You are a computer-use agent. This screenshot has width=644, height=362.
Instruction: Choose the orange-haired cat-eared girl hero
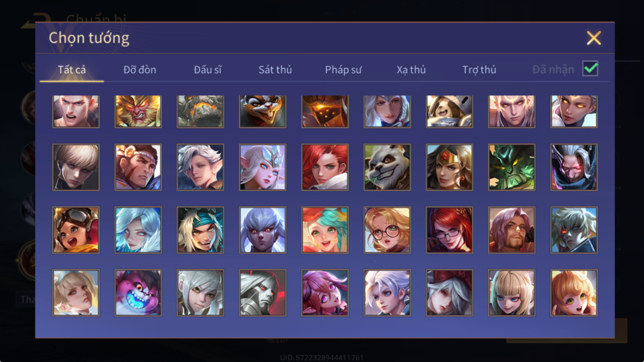click(574, 293)
